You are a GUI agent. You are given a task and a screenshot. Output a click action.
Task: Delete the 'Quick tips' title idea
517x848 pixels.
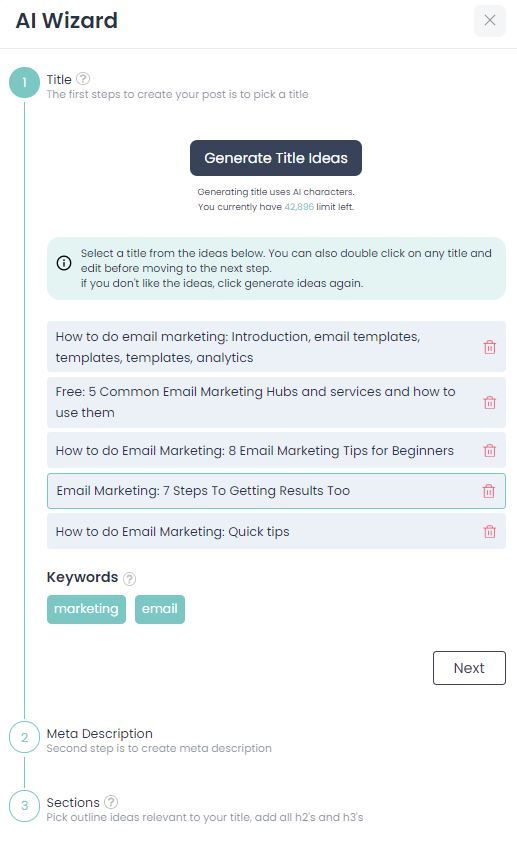pos(489,532)
